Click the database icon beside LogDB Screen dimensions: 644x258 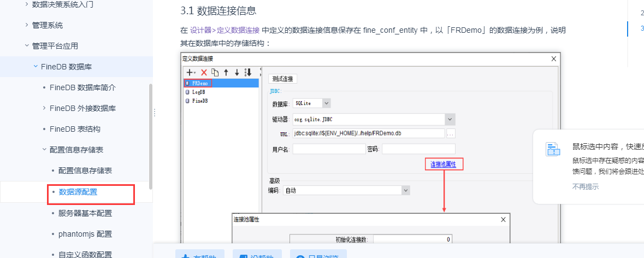point(188,92)
